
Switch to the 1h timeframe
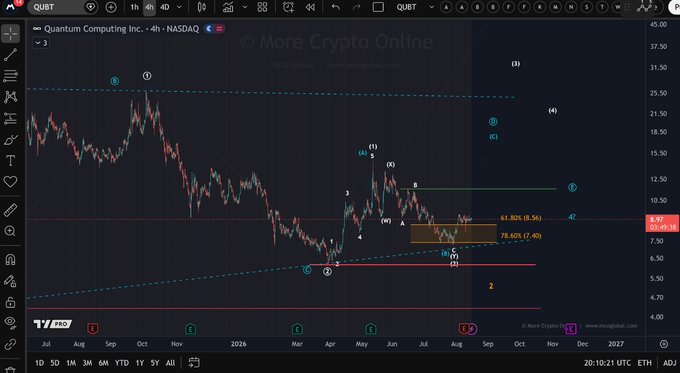pos(134,7)
